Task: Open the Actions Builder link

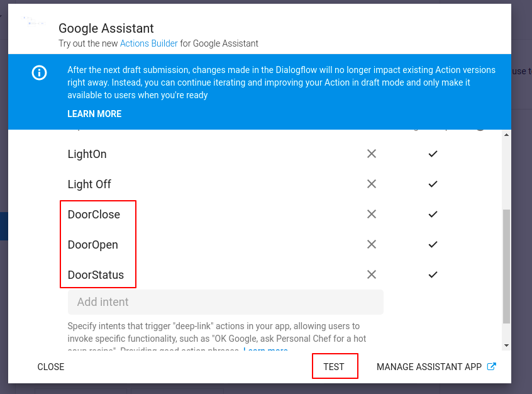Action: coord(148,43)
